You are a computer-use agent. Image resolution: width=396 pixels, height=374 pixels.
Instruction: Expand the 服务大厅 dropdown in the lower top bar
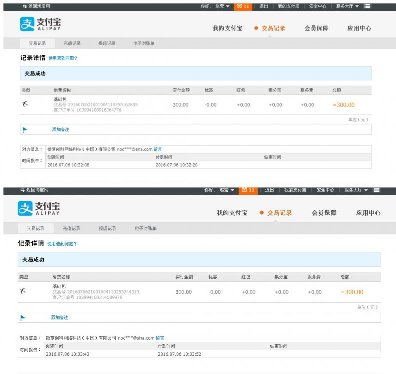click(x=356, y=190)
